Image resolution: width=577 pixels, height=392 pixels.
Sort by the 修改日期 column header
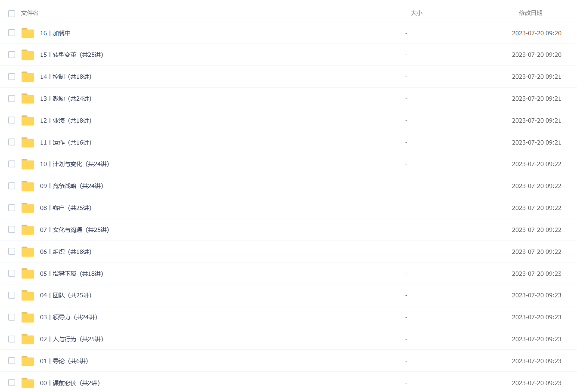530,13
